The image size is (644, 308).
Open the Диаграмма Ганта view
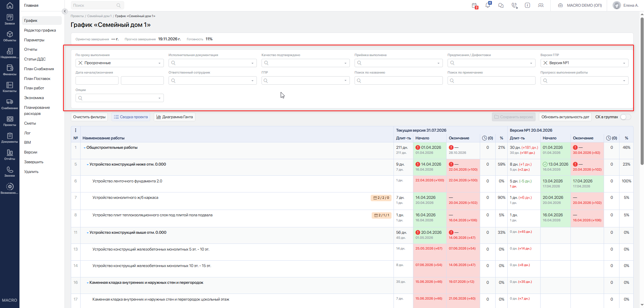[175, 117]
